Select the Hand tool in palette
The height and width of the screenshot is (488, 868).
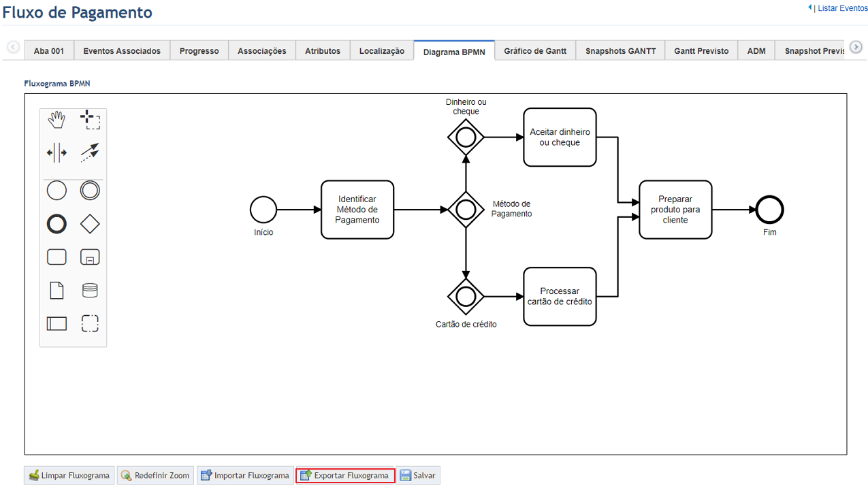click(57, 120)
